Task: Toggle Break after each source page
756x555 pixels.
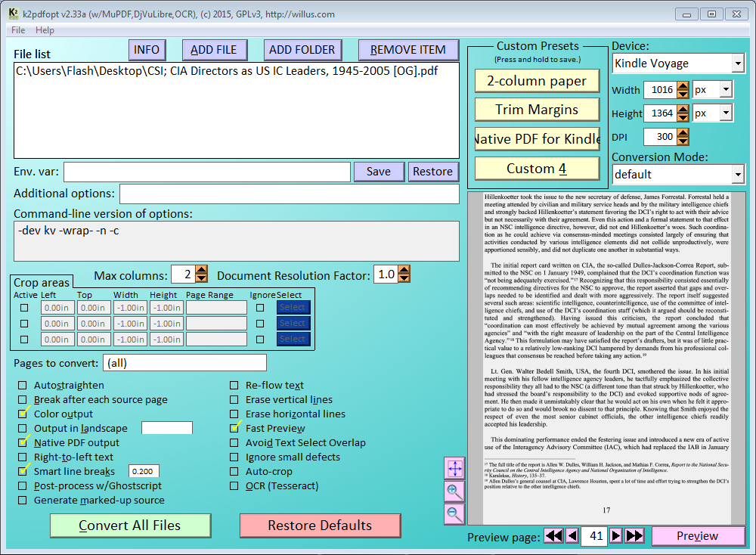Action: coord(22,400)
